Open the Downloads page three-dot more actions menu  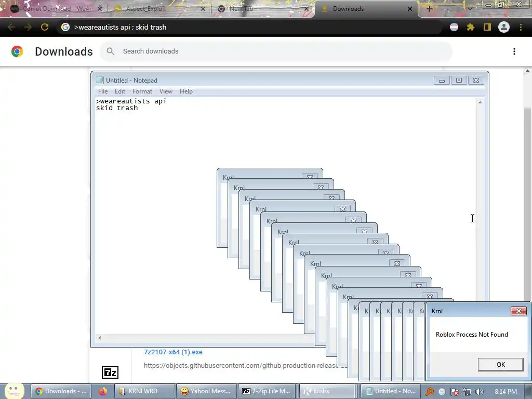pyautogui.click(x=514, y=51)
